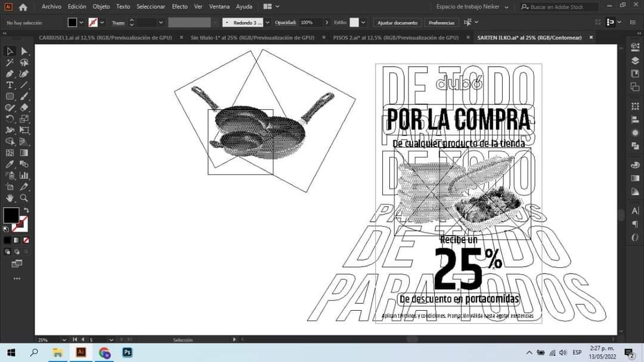Select the Artboard tool
This screenshot has width=644, height=362.
coord(10,187)
